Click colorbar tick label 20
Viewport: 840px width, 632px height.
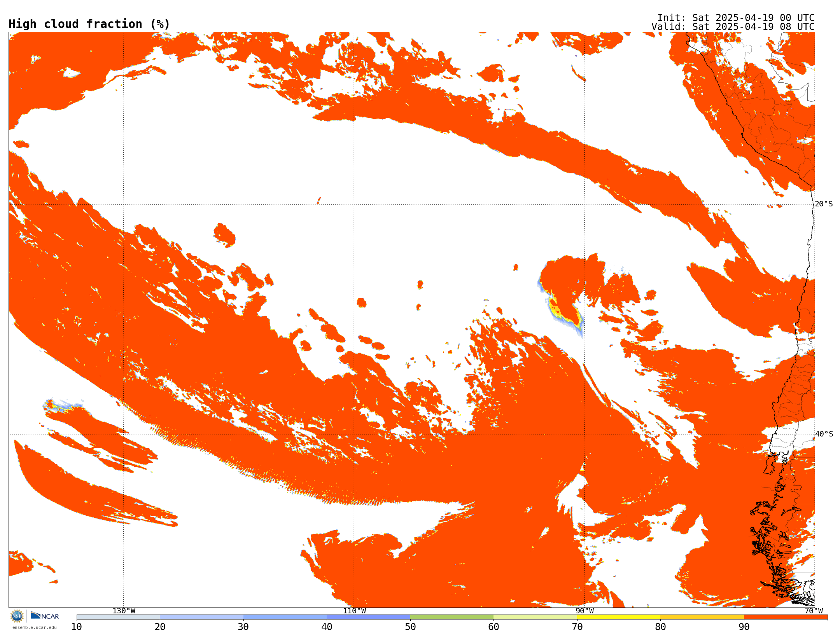click(x=160, y=627)
